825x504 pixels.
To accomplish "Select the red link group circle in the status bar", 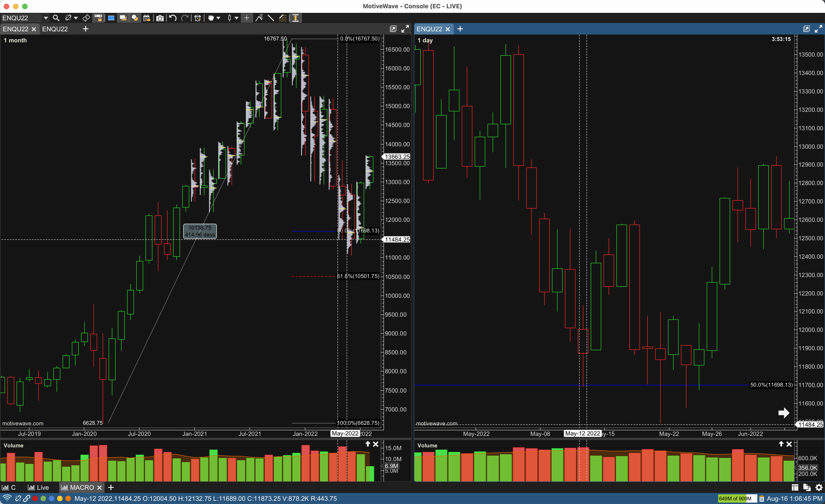I will 35,499.
